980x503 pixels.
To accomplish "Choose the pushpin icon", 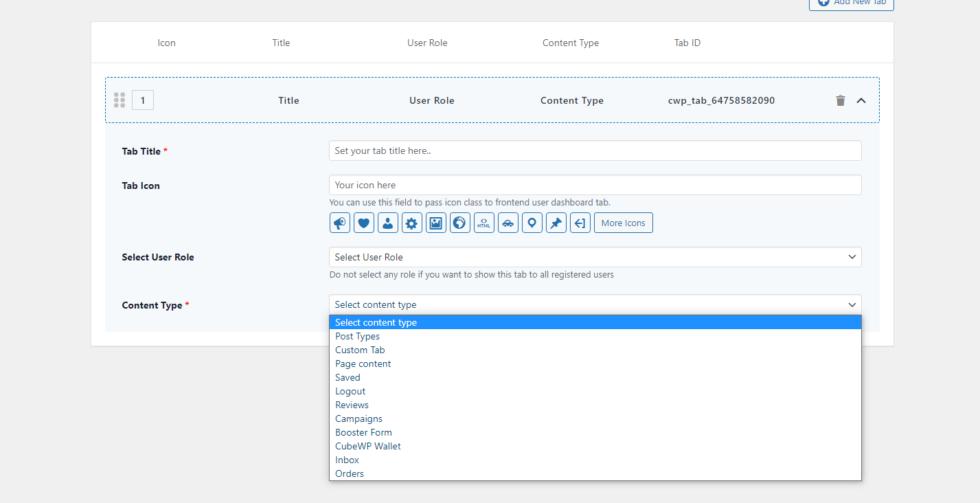I will point(556,223).
